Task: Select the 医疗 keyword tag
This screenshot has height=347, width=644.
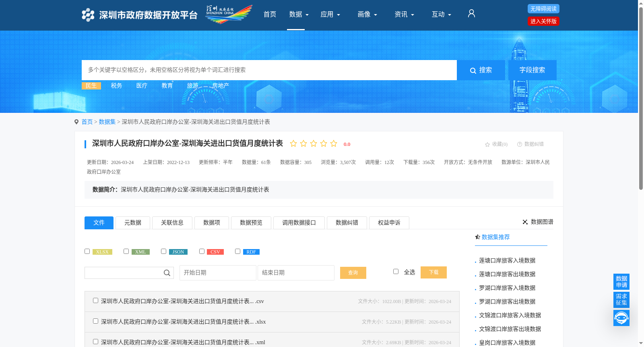Action: [142, 86]
